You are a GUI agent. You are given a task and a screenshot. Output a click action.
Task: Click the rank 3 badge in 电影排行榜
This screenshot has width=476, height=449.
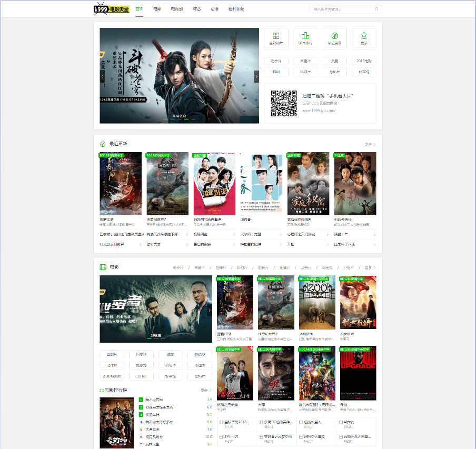click(x=141, y=415)
